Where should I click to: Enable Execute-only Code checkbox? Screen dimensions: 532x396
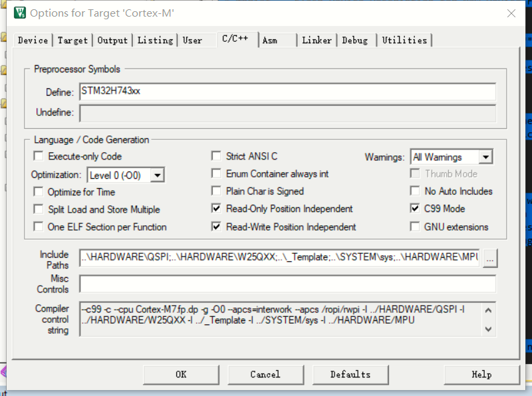39,156
